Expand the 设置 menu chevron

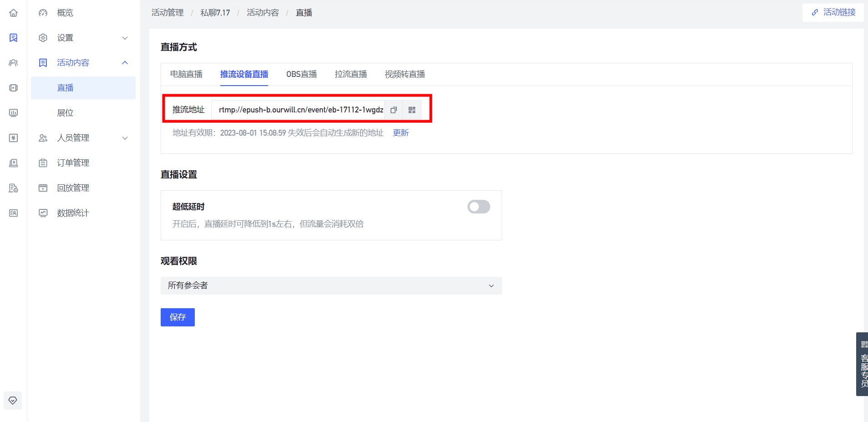[125, 38]
